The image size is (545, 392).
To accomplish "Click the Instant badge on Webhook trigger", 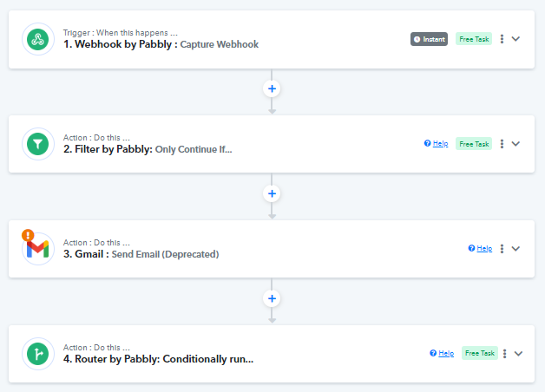I will coord(429,39).
